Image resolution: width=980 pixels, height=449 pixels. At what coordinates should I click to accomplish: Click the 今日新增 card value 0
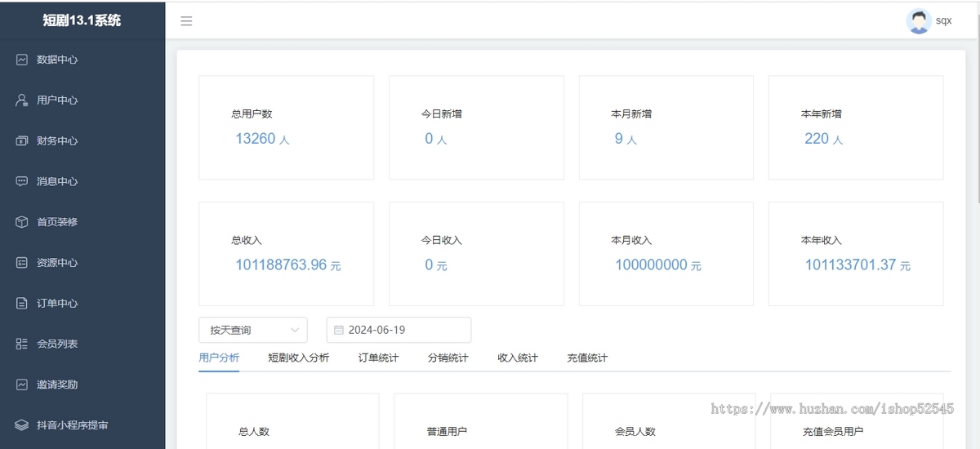pyautogui.click(x=429, y=139)
